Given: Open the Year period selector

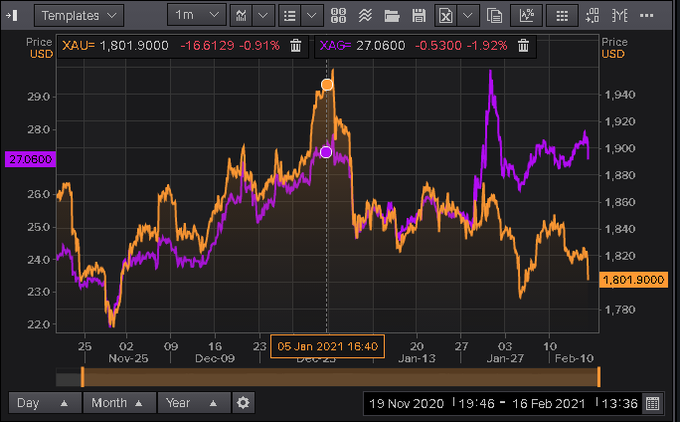Looking at the screenshot, I should (194, 403).
